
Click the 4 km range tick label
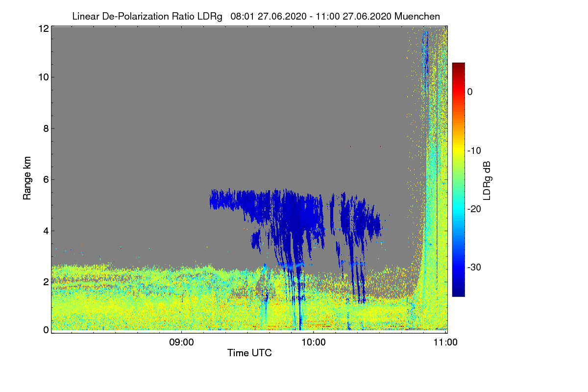point(46,231)
